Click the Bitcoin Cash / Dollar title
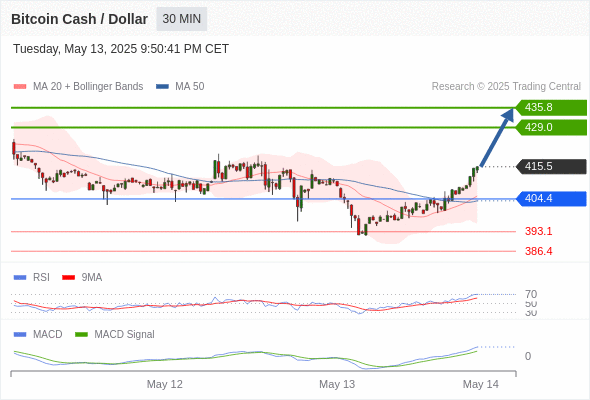This screenshot has width=590, height=400. click(x=79, y=19)
